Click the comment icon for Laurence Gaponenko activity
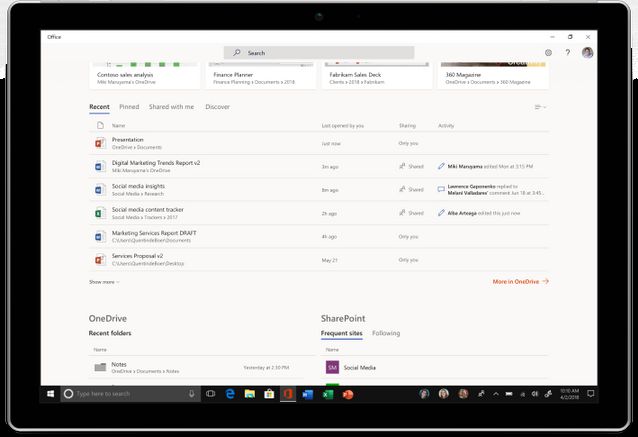The height and width of the screenshot is (437, 638). pyautogui.click(x=441, y=189)
